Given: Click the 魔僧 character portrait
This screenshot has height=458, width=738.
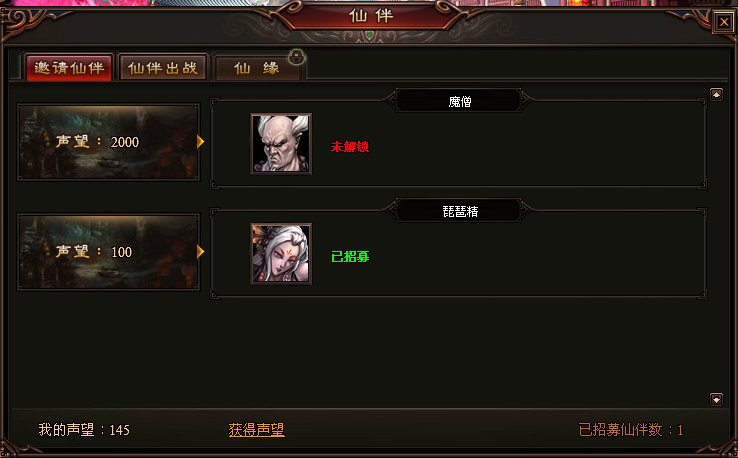Looking at the screenshot, I should click(x=281, y=144).
